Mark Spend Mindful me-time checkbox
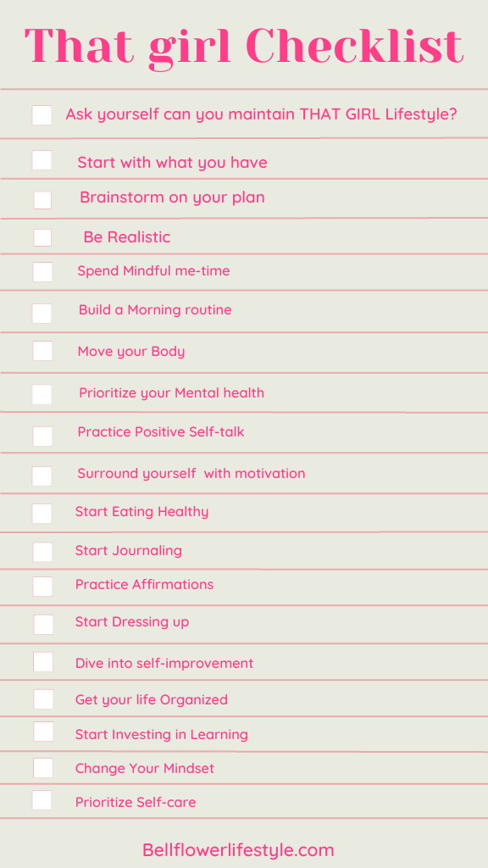The height and width of the screenshot is (868, 488). [x=42, y=272]
